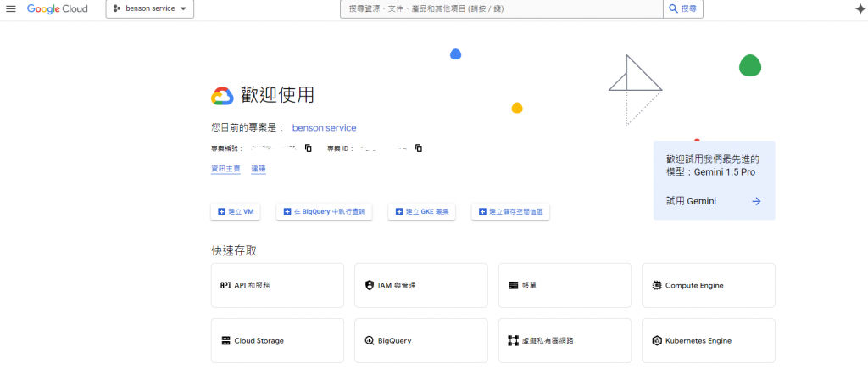This screenshot has width=868, height=375.
Task: Click the magnifier icon in the search button
Action: click(674, 8)
